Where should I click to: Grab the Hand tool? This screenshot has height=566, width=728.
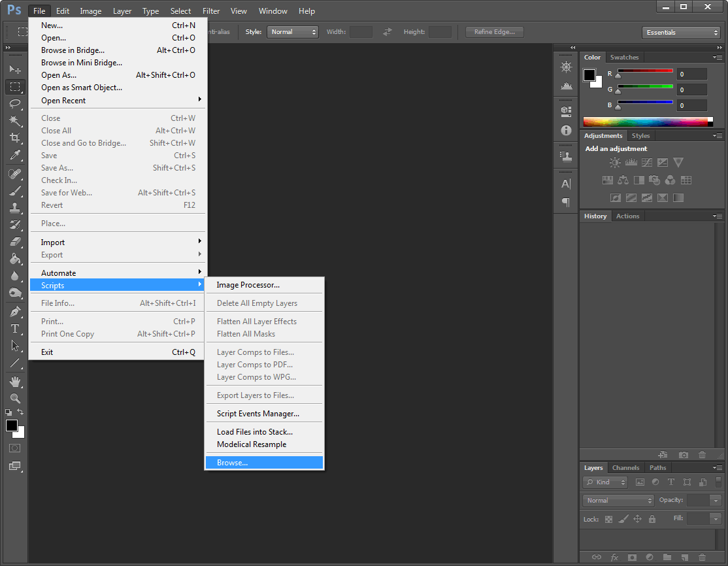14,381
